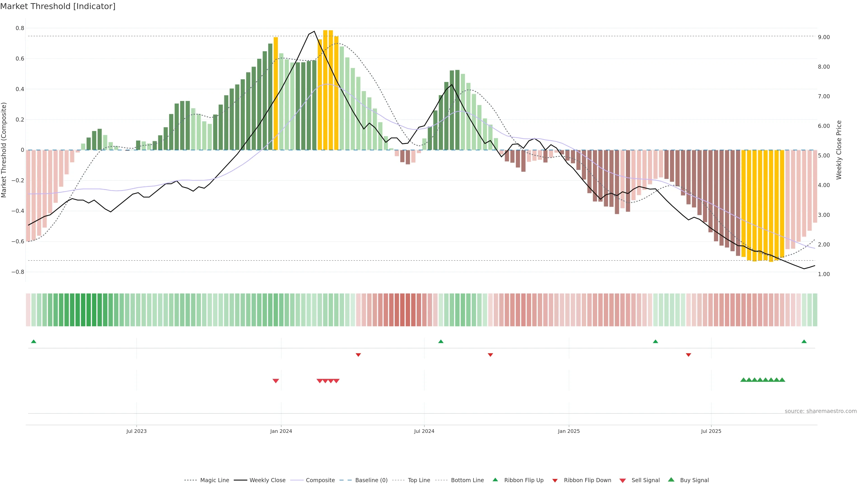Screen dimensions: 868x488
Task: Click the Jul 2023 axis label
Action: point(137,431)
